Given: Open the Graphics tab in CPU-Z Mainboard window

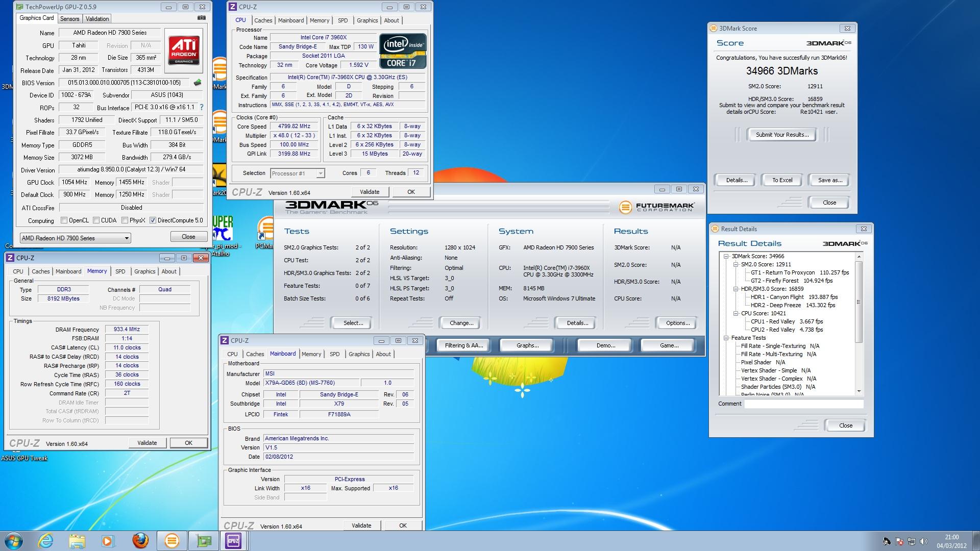Looking at the screenshot, I should 359,355.
